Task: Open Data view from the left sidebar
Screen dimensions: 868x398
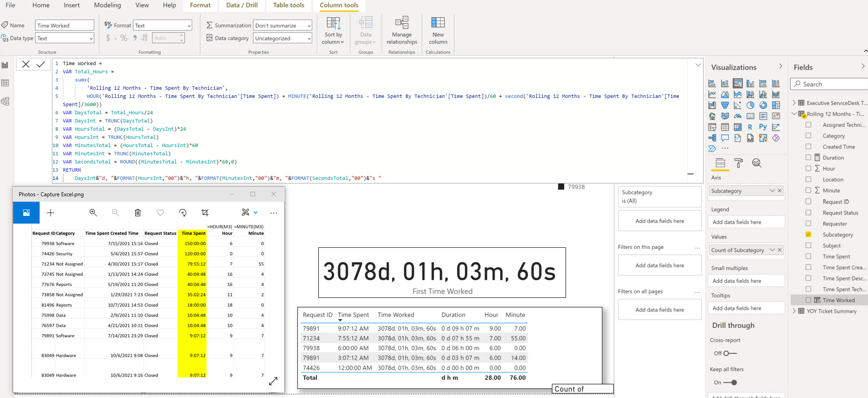Action: click(x=5, y=83)
